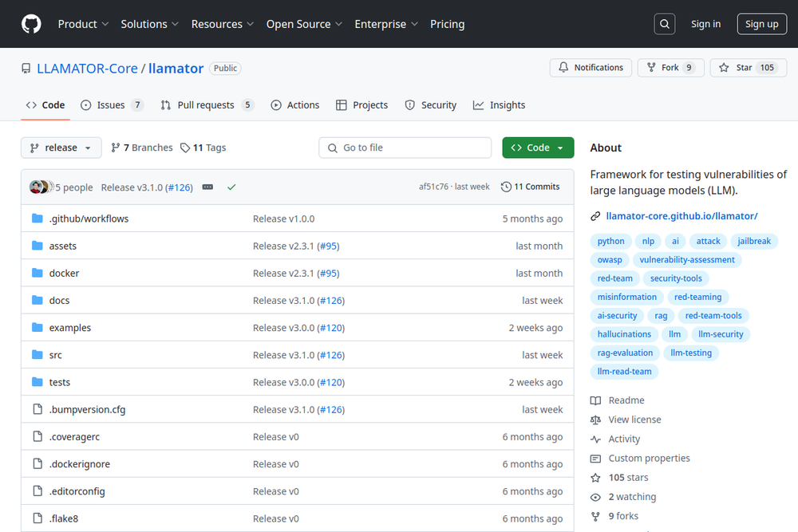Click the link icon beside the llamator website URL
This screenshot has width=798, height=532.
click(x=595, y=216)
